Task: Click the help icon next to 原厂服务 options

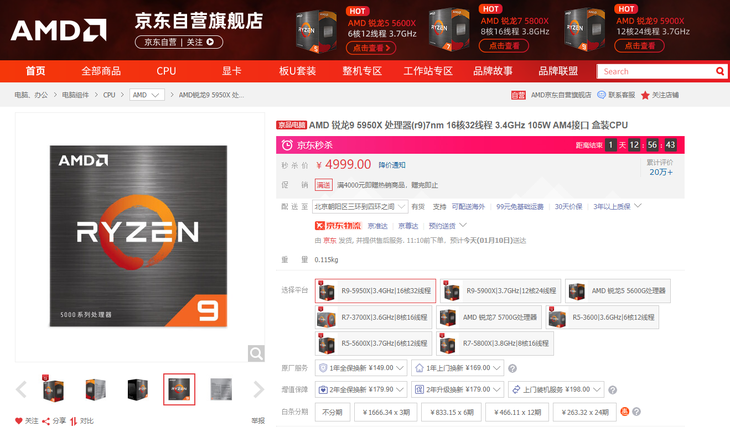Action: pyautogui.click(x=513, y=368)
